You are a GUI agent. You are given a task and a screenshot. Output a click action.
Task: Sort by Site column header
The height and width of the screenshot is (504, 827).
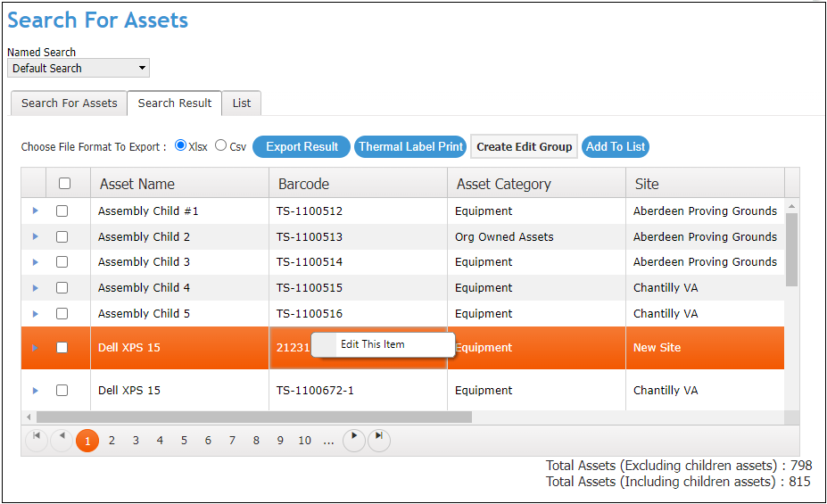705,184
